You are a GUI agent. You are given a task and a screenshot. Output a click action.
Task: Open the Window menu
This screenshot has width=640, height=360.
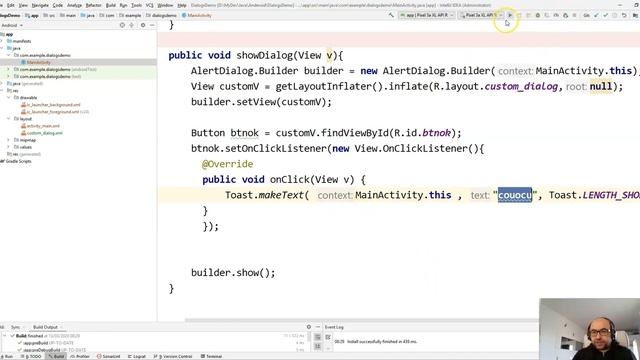point(165,5)
